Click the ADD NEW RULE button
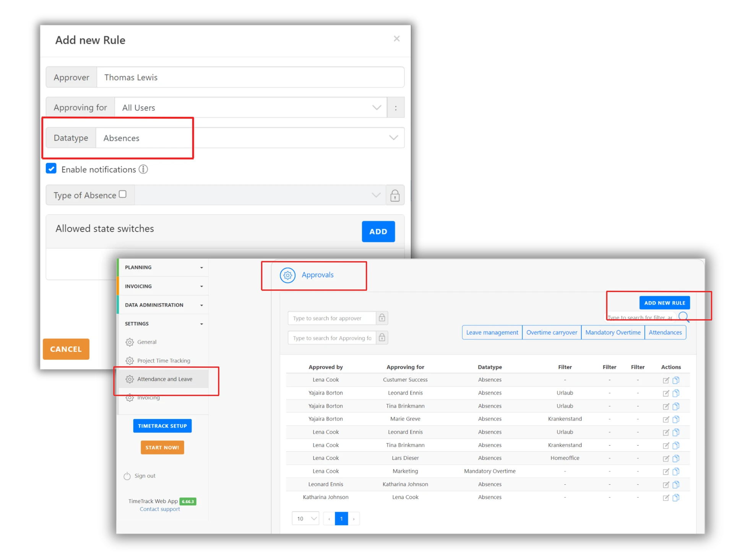734x560 pixels. click(664, 303)
